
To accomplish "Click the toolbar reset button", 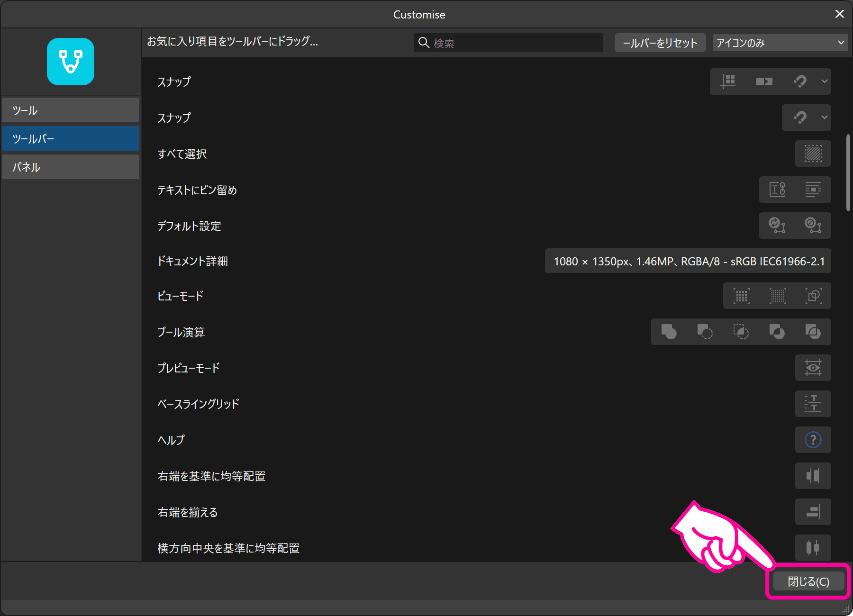I will 660,42.
